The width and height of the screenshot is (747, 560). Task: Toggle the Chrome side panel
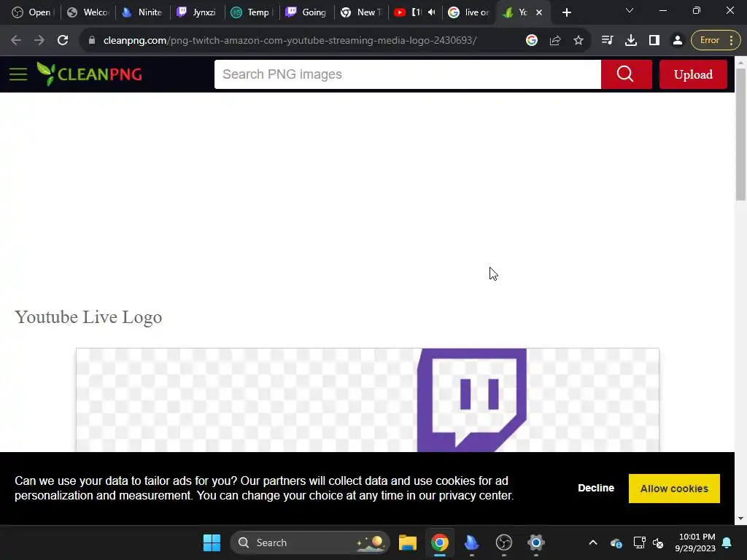(654, 41)
